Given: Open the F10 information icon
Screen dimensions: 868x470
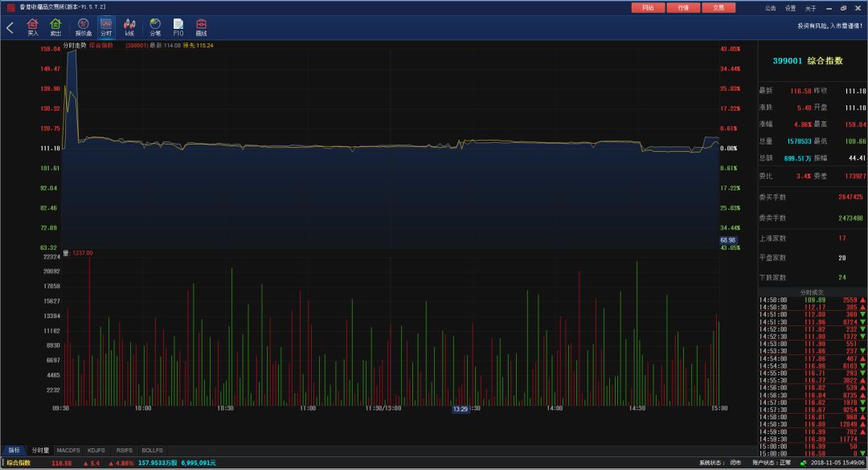Looking at the screenshot, I should pyautogui.click(x=178, y=27).
